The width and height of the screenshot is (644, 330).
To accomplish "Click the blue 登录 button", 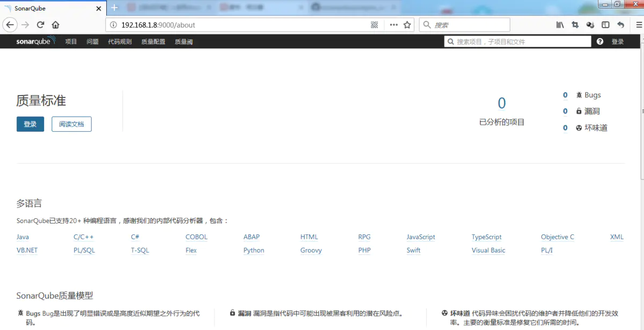I will pyautogui.click(x=30, y=124).
